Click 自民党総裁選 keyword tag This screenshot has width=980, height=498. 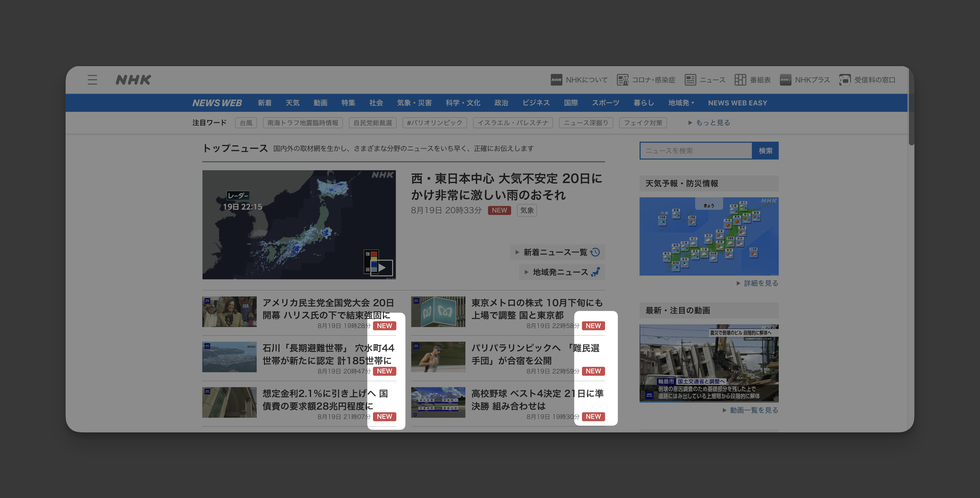pyautogui.click(x=372, y=123)
